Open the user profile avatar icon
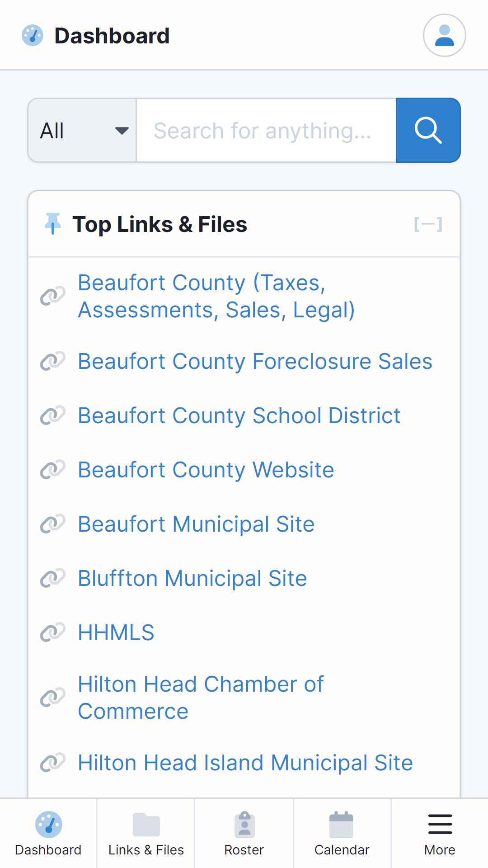 pos(444,35)
